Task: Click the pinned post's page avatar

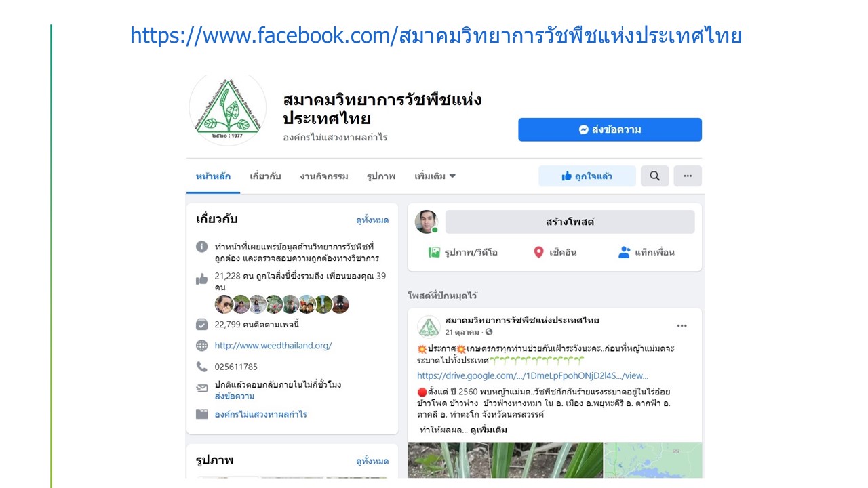Action: 429,326
